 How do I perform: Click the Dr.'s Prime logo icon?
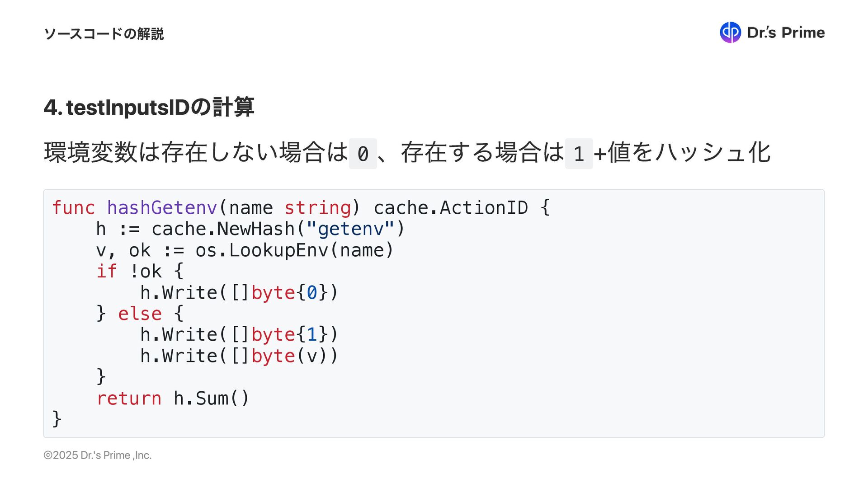[x=730, y=33]
